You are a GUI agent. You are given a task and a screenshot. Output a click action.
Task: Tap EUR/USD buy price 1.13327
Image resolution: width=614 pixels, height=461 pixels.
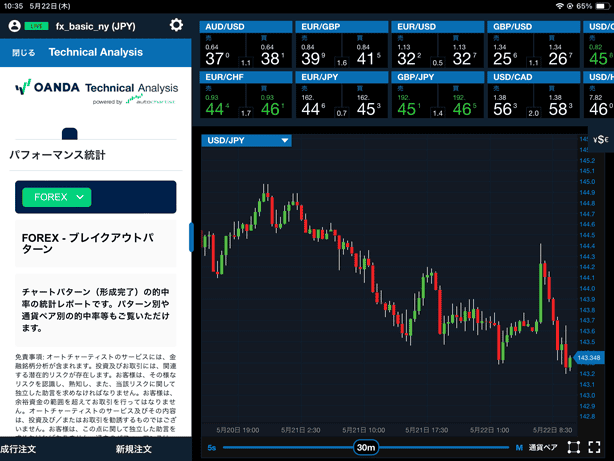[x=460, y=51]
